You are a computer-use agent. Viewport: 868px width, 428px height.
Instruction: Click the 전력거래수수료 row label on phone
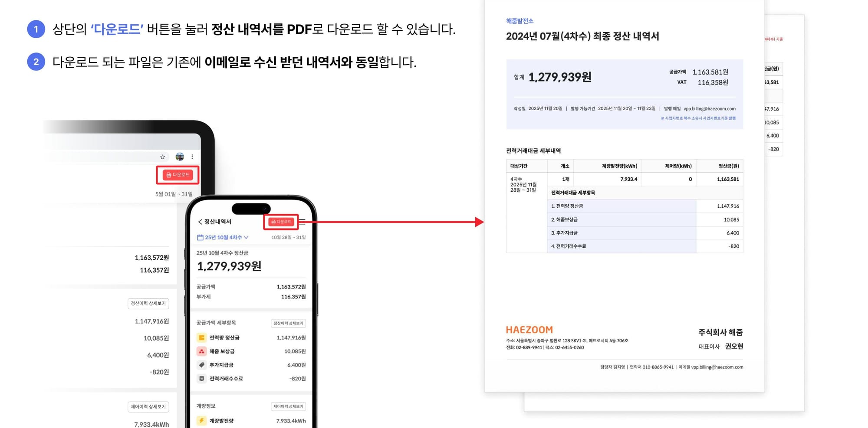click(x=226, y=379)
